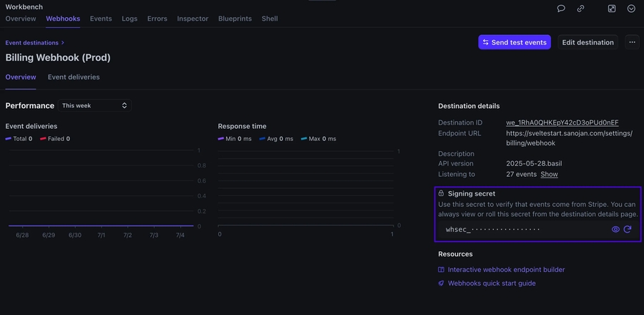Open the feedback chat bubble icon
This screenshot has height=315, width=644.
click(x=562, y=9)
